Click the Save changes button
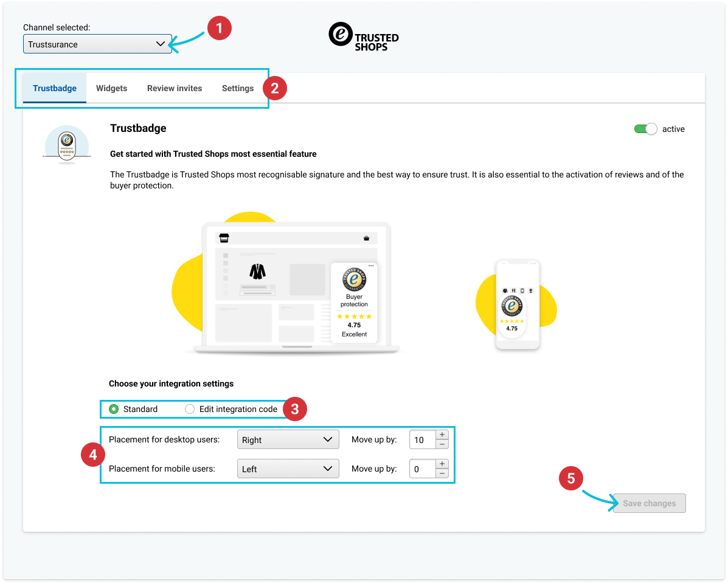Image resolution: width=728 pixels, height=584 pixels. coord(650,504)
